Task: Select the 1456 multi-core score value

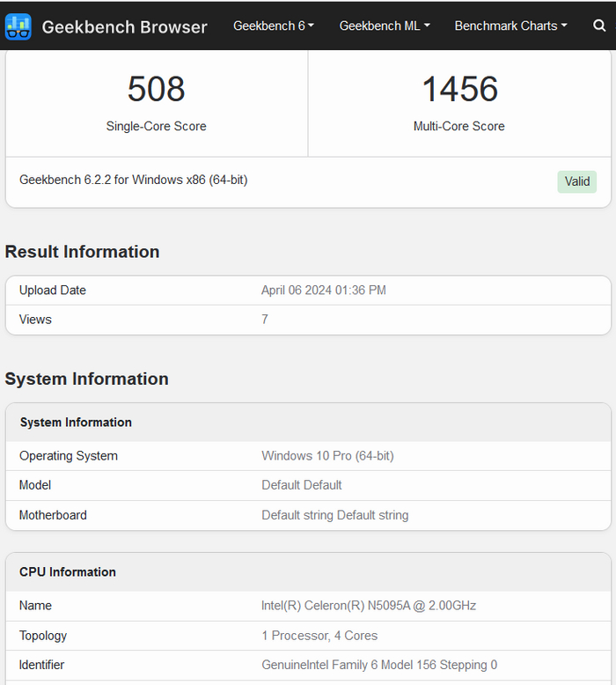Action: [x=459, y=89]
